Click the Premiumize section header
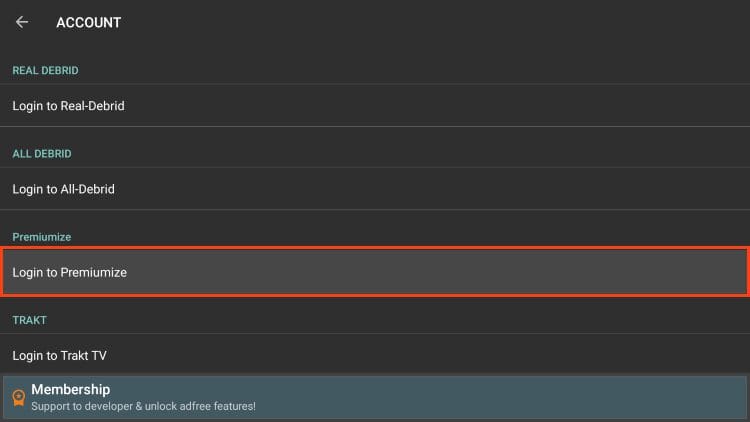Screen dimensions: 750x422 click(x=41, y=237)
